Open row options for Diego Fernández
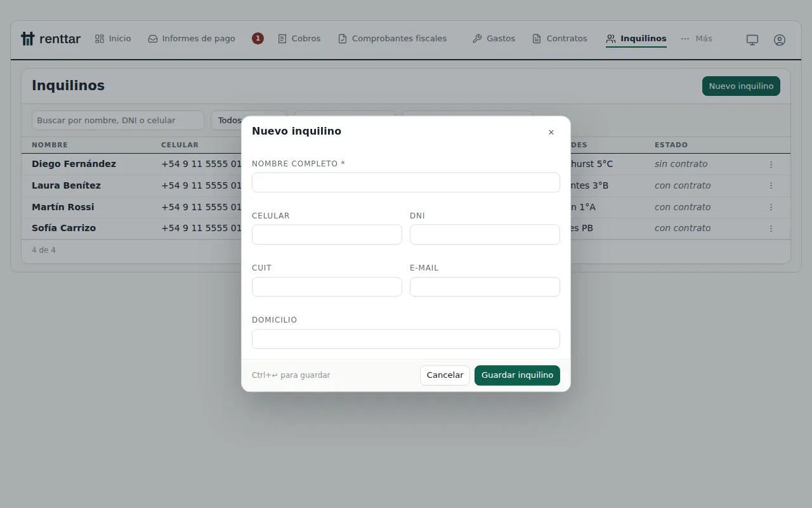The width and height of the screenshot is (812, 508). [x=771, y=164]
